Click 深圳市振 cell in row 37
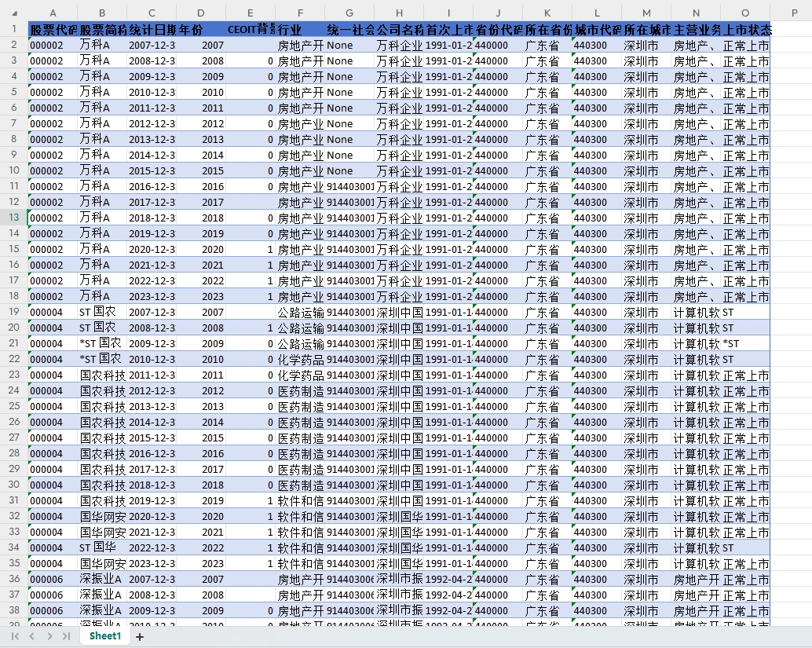812x648 pixels. click(399, 595)
